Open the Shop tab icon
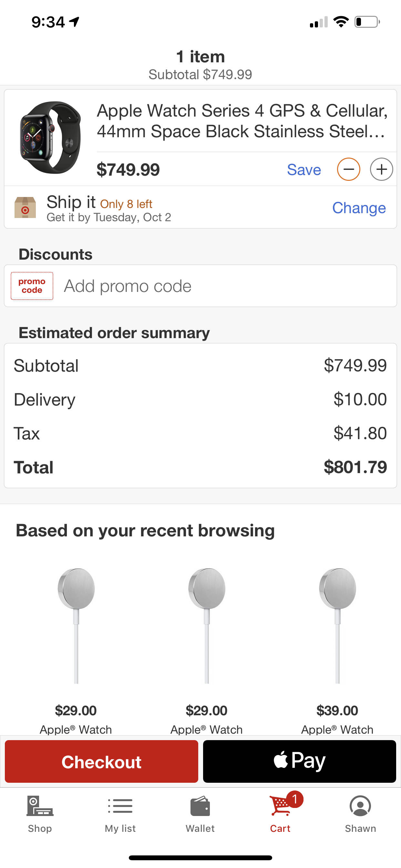The height and width of the screenshot is (868, 401). 40,806
